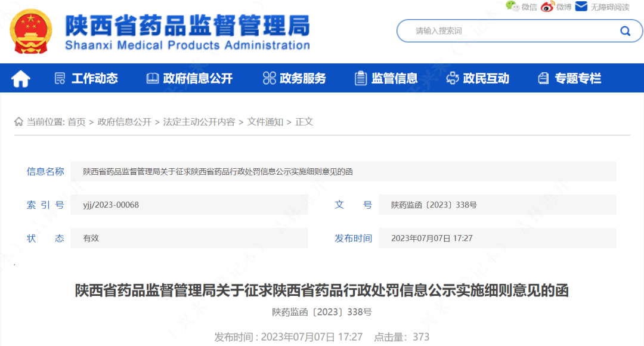Click the 微博 text link

point(564,7)
